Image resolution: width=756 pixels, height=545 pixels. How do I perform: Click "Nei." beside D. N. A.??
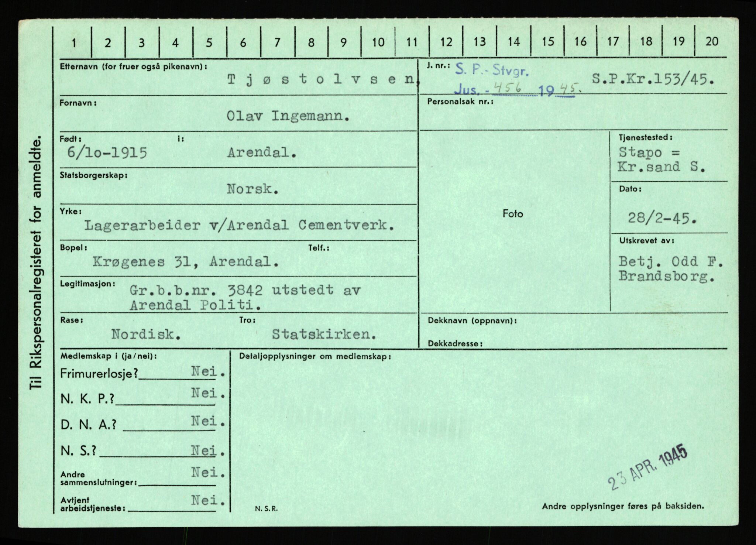coord(208,421)
